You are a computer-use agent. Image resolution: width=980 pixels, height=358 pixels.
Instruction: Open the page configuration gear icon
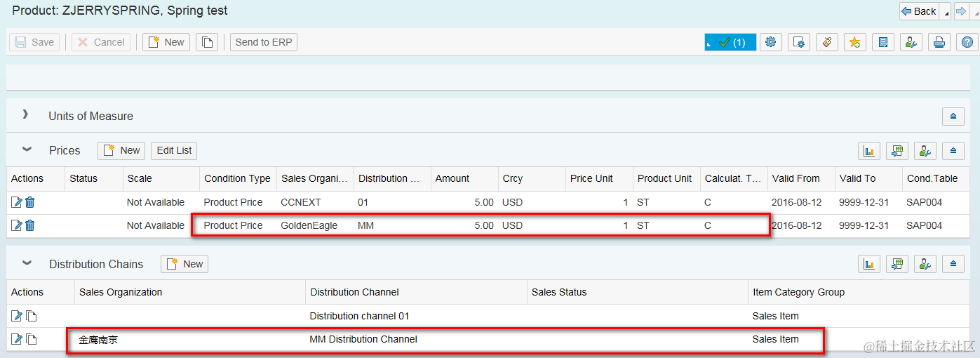click(x=799, y=42)
